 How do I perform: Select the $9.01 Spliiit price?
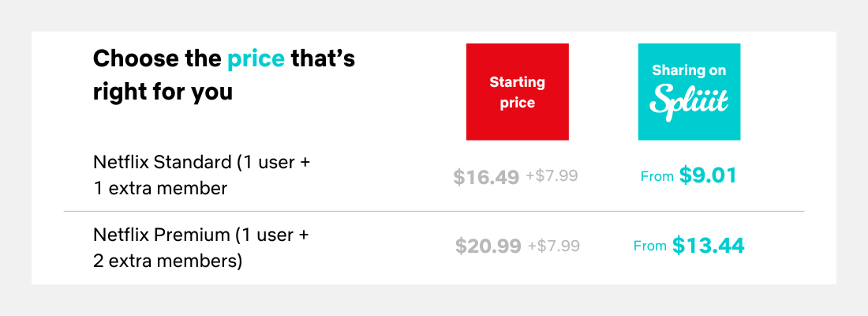coord(708,175)
